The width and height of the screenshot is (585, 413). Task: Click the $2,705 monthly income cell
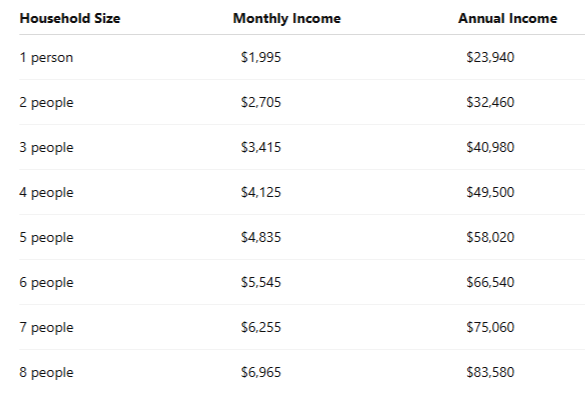click(x=261, y=102)
